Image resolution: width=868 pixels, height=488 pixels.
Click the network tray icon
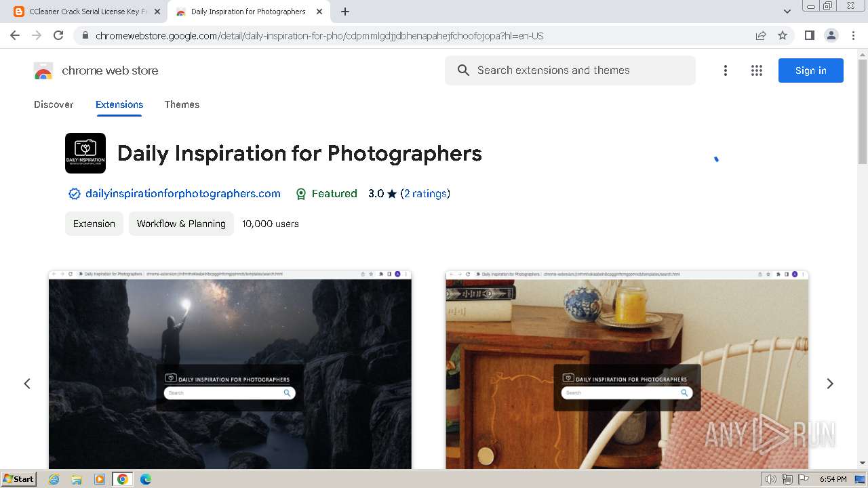(787, 479)
